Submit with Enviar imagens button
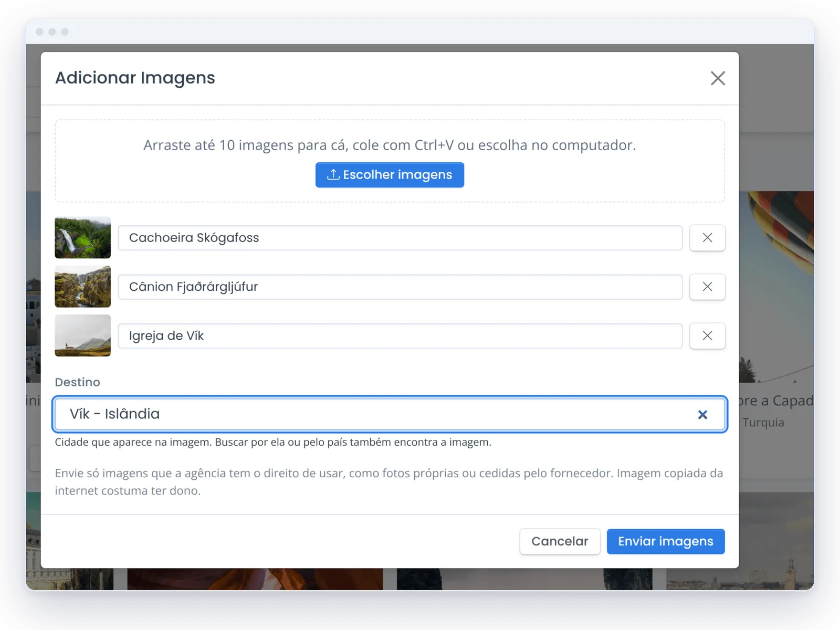The width and height of the screenshot is (840, 630). (666, 541)
